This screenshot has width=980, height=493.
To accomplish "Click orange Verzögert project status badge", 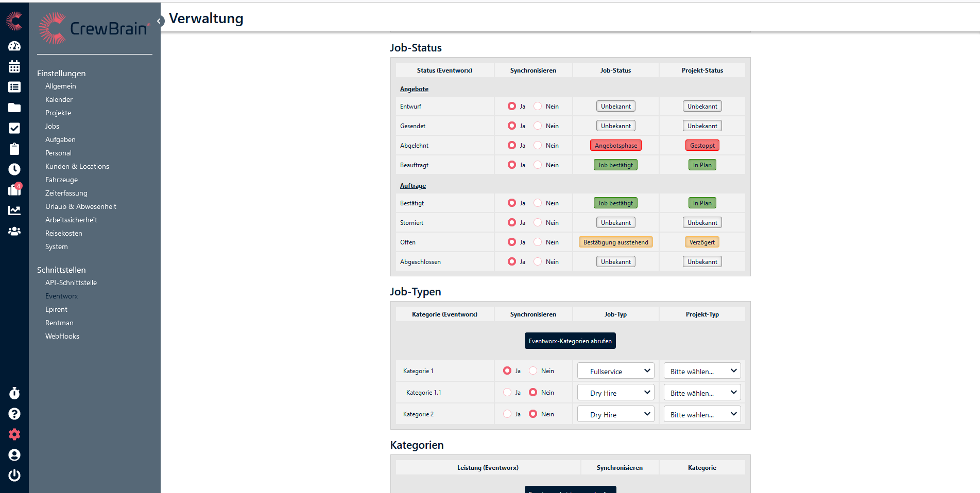I will point(702,242).
